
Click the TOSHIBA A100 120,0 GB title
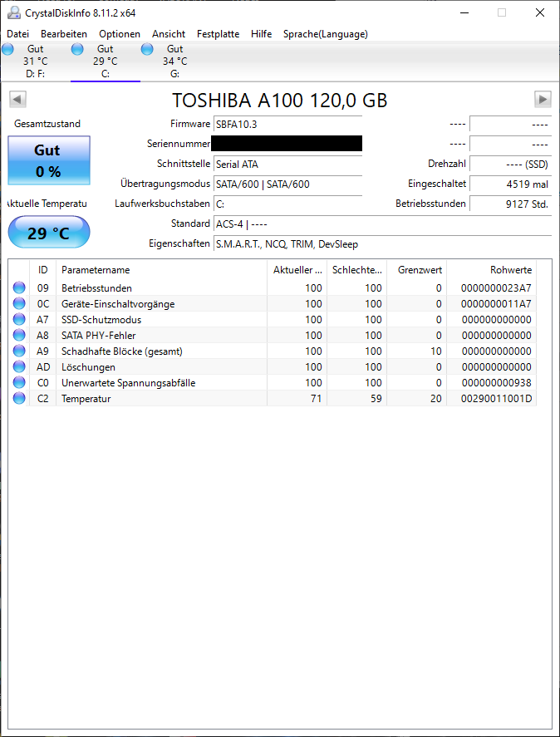click(x=280, y=100)
